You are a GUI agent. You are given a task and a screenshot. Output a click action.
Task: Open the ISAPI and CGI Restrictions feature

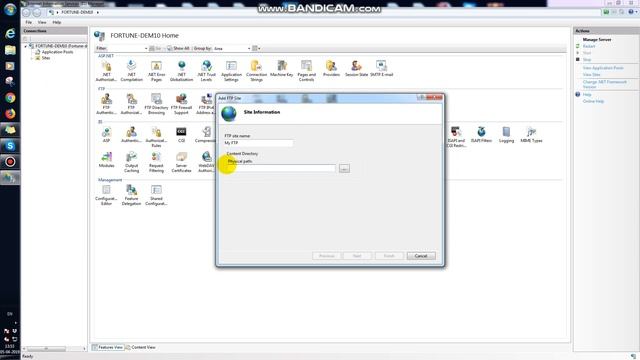(456, 137)
